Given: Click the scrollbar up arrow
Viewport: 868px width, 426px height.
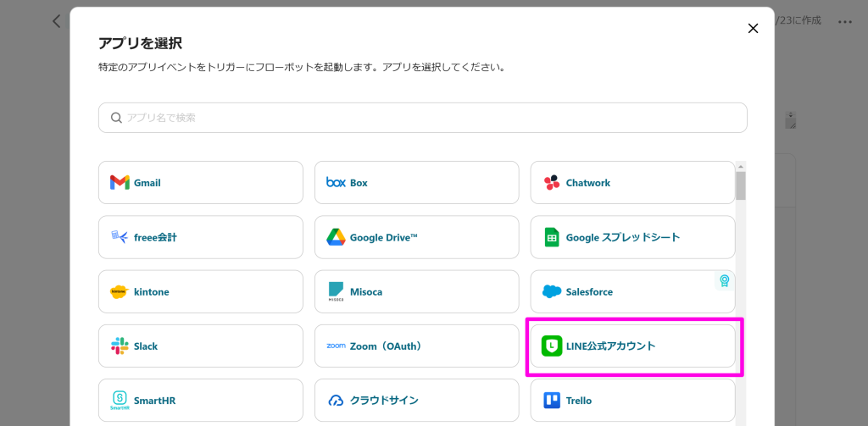Looking at the screenshot, I should [741, 166].
